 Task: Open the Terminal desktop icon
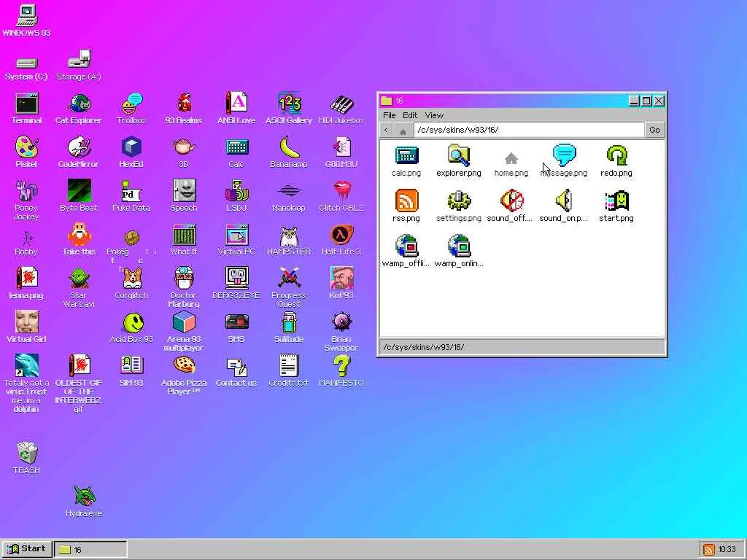[x=27, y=109]
